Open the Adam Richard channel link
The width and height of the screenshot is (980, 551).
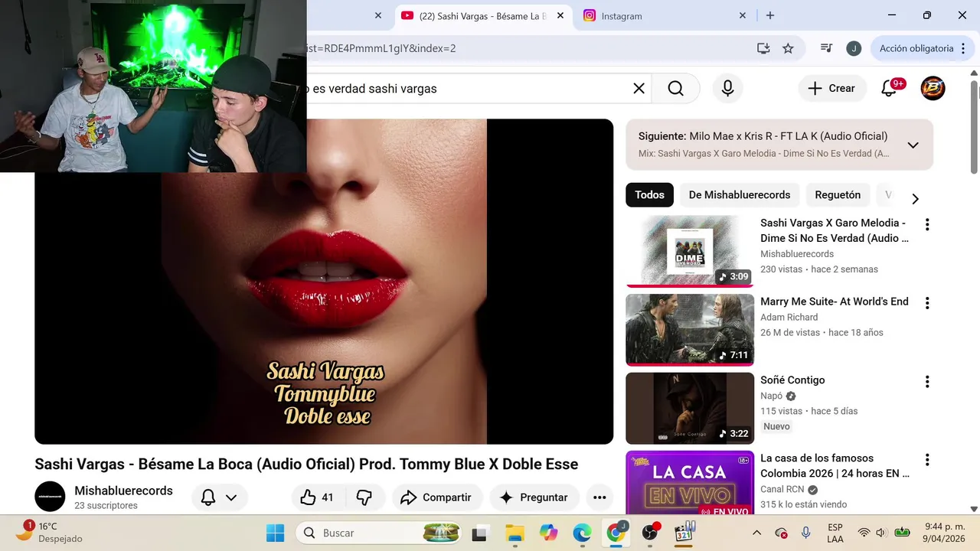[x=789, y=317]
